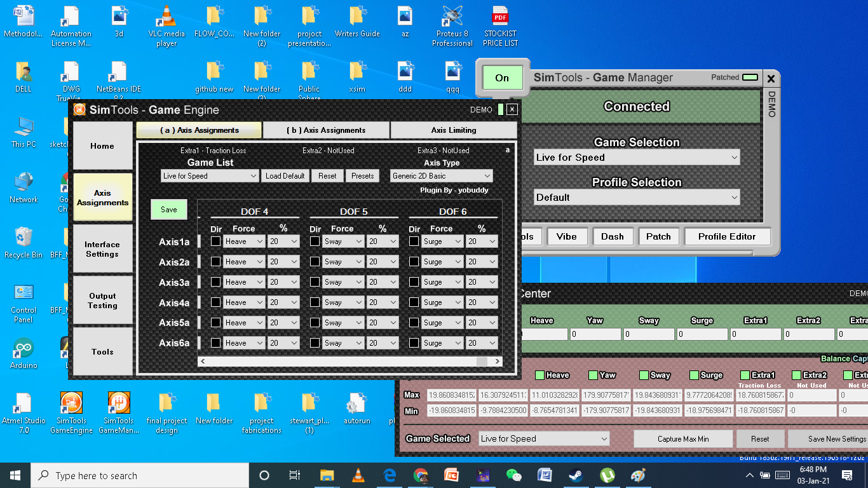868x488 pixels.
Task: Click Steam icon in taskbar
Action: pyautogui.click(x=576, y=475)
